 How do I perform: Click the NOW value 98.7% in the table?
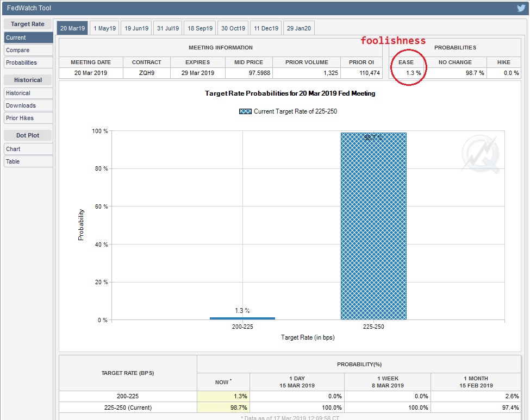click(239, 408)
